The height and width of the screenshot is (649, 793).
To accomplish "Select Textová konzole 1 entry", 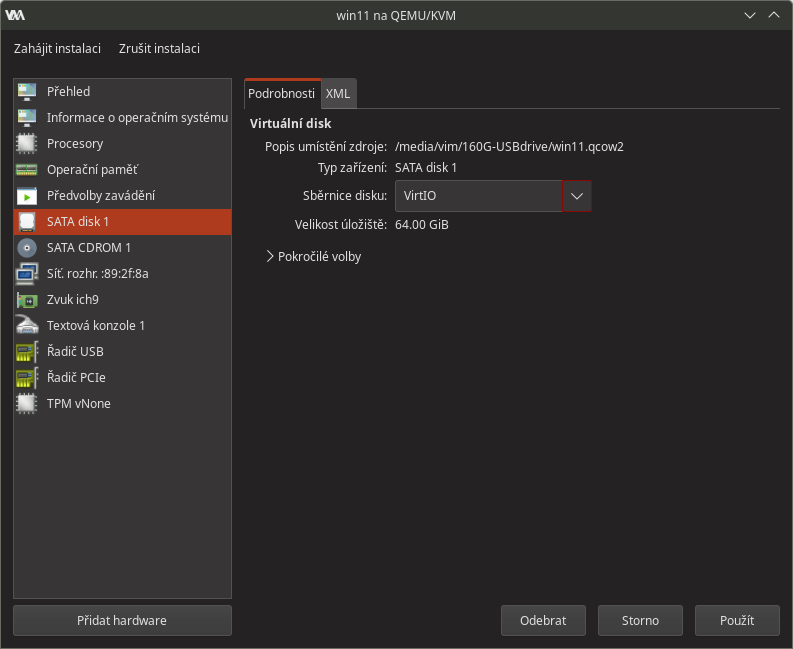I will tap(122, 325).
